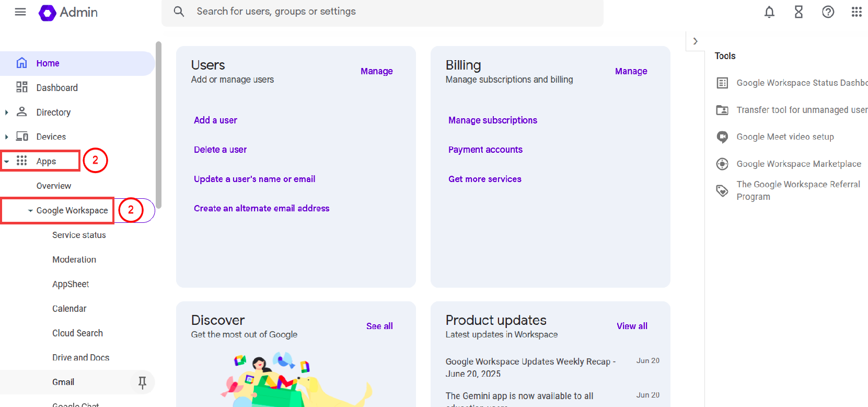Open Payment accounts link
The image size is (868, 407).
pyautogui.click(x=485, y=150)
